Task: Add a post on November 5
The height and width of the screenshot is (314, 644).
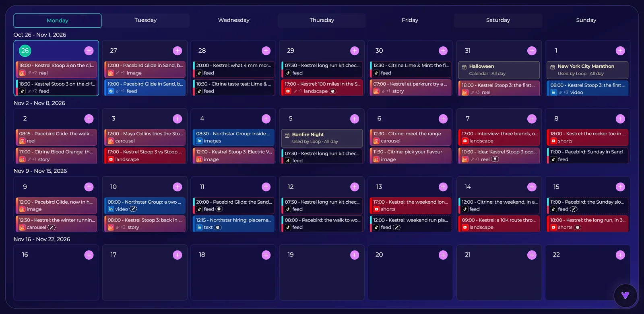Action: [355, 119]
